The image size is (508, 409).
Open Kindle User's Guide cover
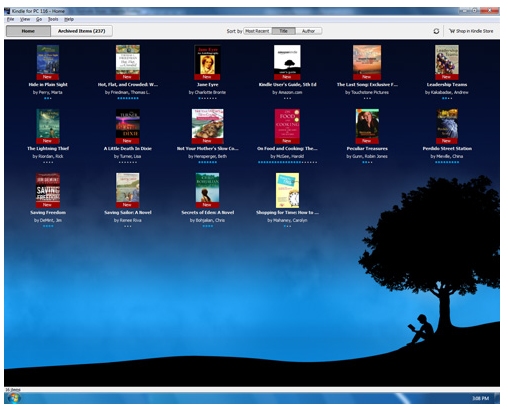pos(287,62)
